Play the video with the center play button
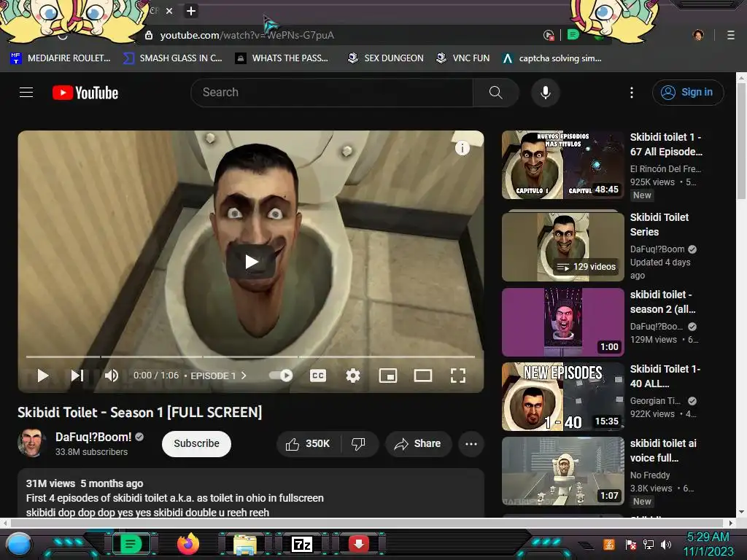Screen dimensions: 747x560 click(x=251, y=262)
